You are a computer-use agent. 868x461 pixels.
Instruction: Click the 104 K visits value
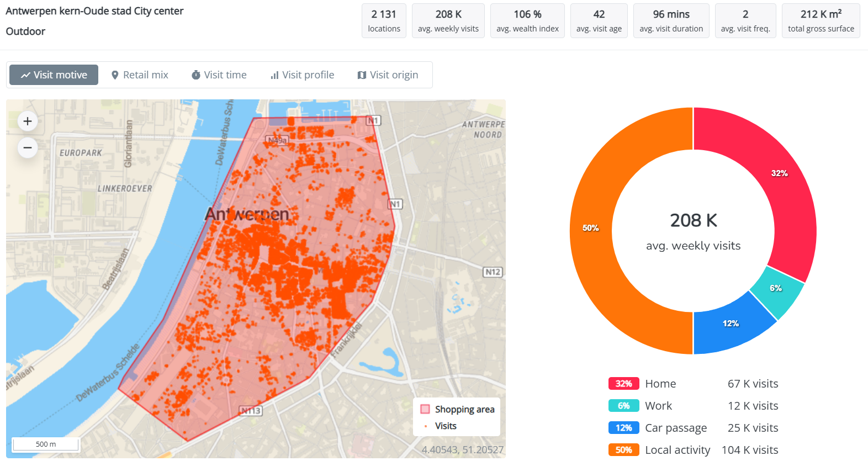750,450
